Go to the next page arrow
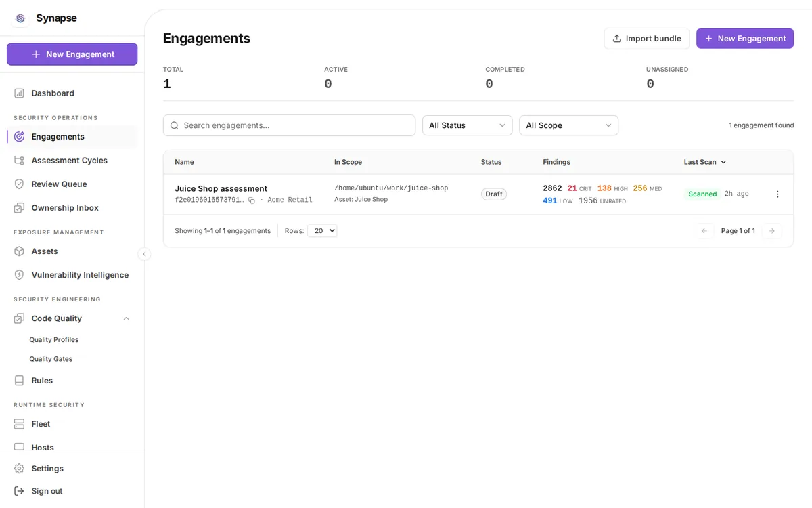812x508 pixels. [x=771, y=231]
